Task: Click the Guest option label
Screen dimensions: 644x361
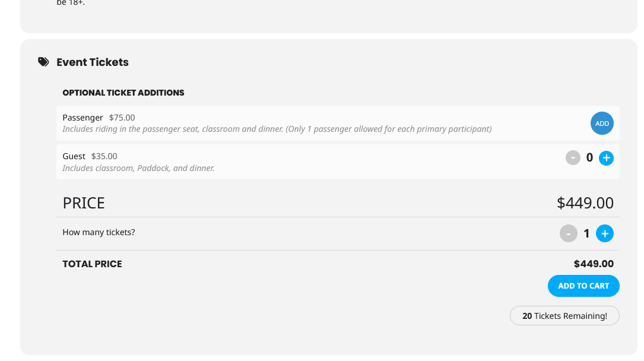Action: click(x=74, y=156)
